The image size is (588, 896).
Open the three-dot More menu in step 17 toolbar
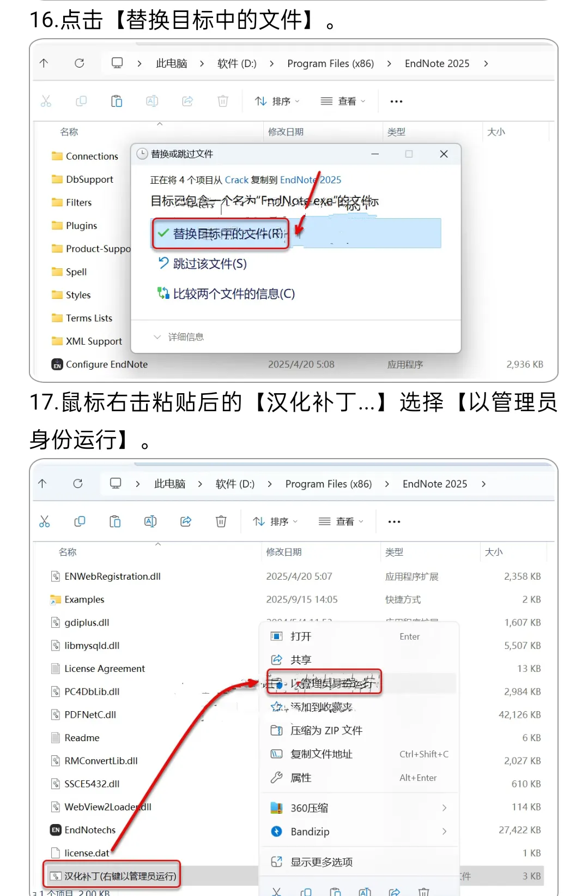[395, 522]
